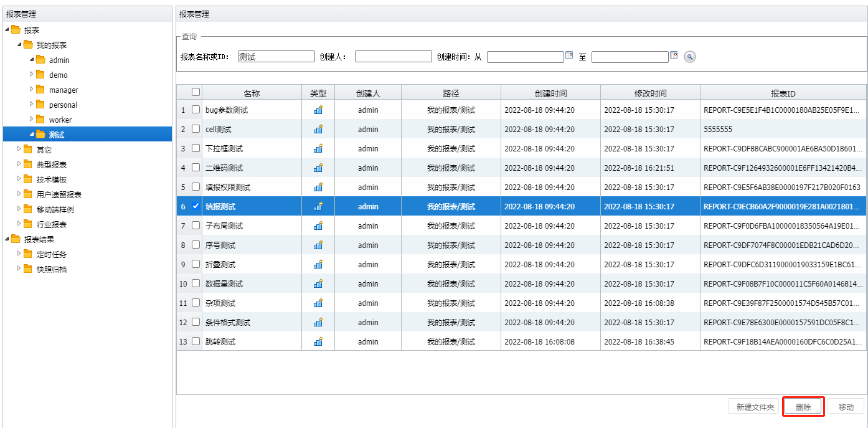This screenshot has width=868, height=428.
Task: Check the box for 杂项测试 row
Action: tap(196, 303)
